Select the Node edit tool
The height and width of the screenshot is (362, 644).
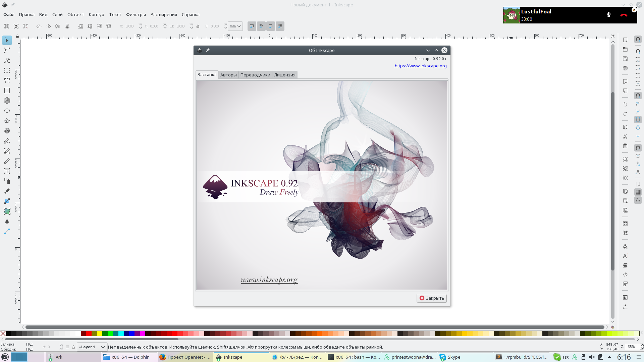[7, 50]
